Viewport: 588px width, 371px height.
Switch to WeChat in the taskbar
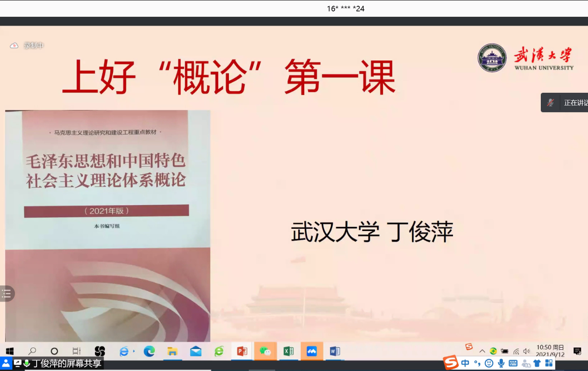click(x=265, y=351)
